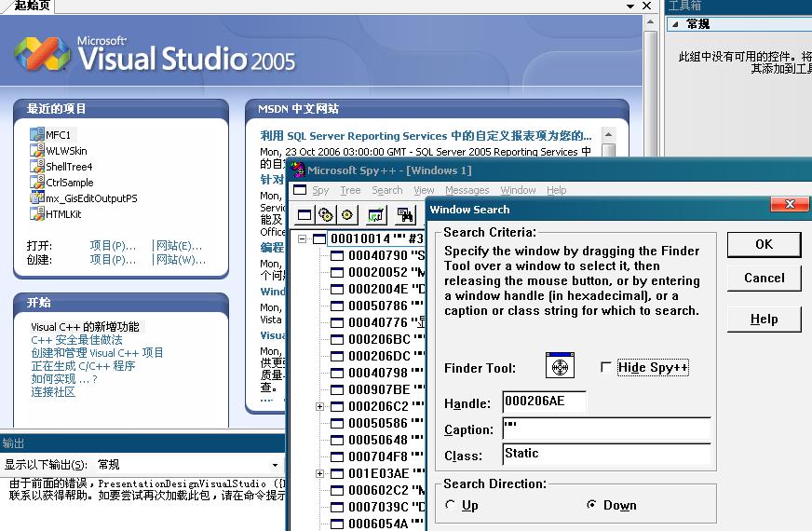Open the start page tab list dropdown arrow
Image resolution: width=812 pixels, height=531 pixels.
coord(630,7)
